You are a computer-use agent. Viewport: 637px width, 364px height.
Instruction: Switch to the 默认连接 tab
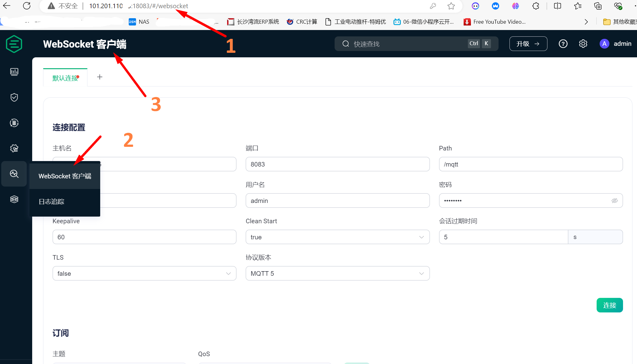[65, 78]
